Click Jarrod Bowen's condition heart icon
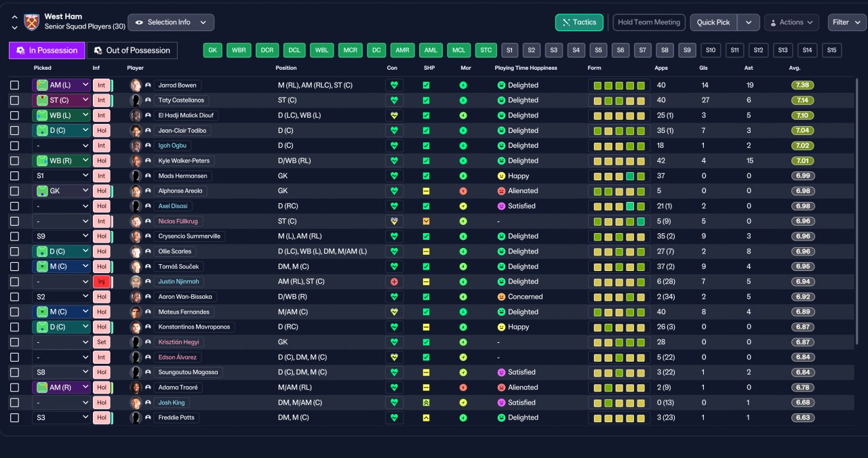This screenshot has width=868, height=458. tap(394, 85)
